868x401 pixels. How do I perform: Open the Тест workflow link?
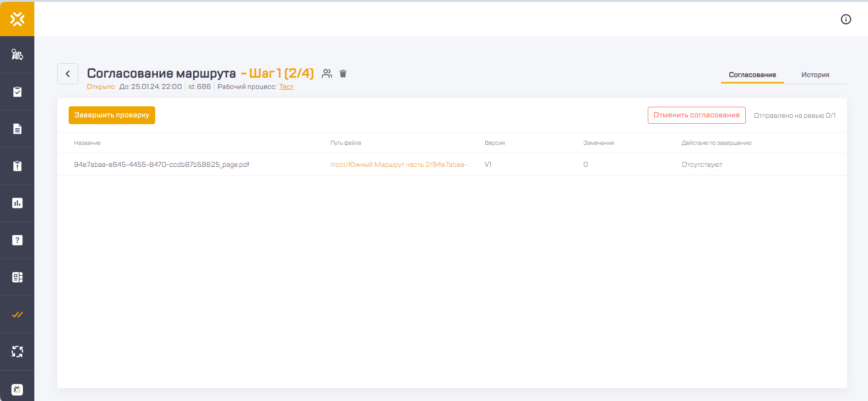pyautogui.click(x=286, y=87)
